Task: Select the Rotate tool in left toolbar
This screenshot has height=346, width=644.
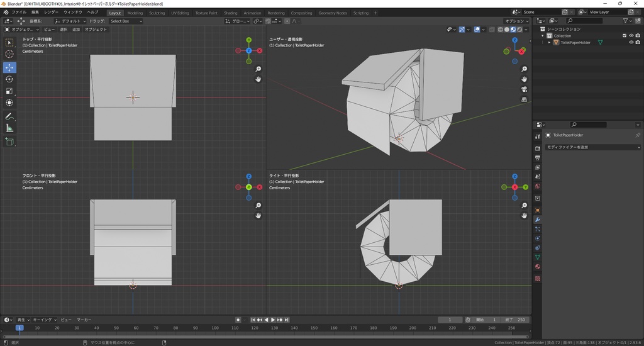Action: pos(9,79)
